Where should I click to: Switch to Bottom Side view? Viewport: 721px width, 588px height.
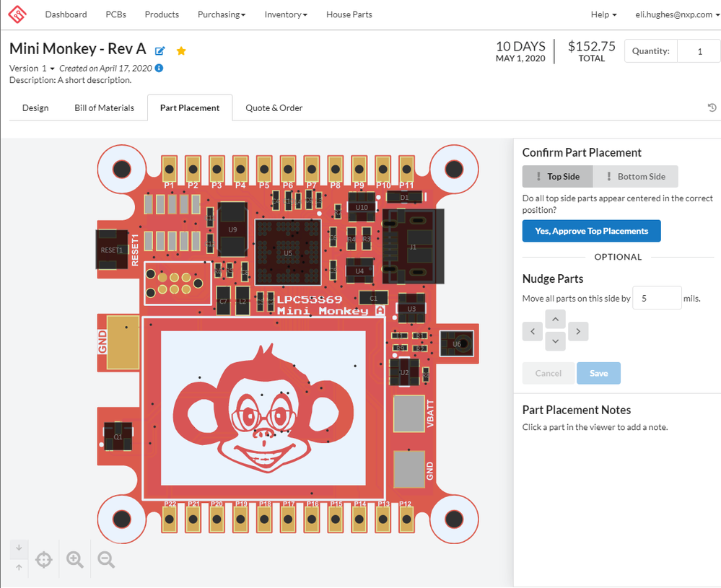635,177
